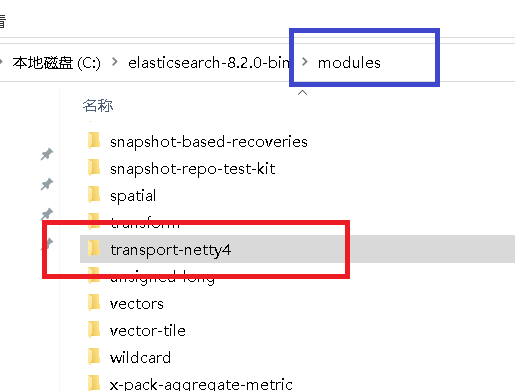This screenshot has width=515, height=391.
Task: Sort the list by the 名称 column header
Action: [x=98, y=106]
